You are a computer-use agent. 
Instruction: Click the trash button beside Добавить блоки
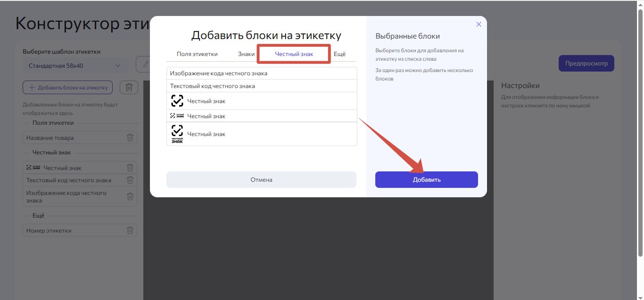point(129,87)
